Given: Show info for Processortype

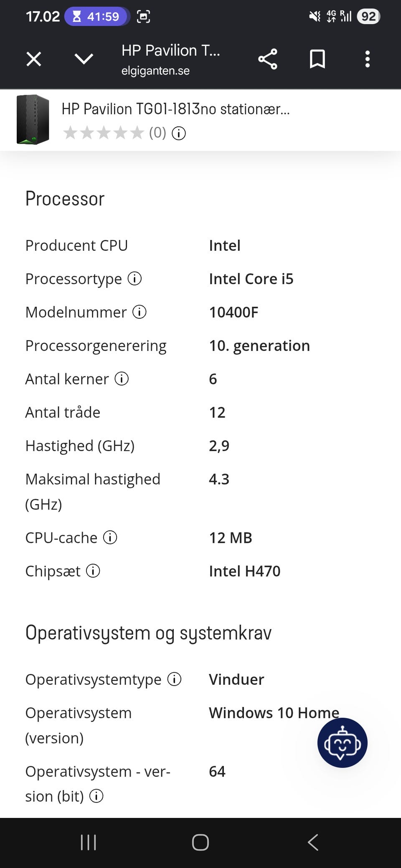Looking at the screenshot, I should coord(135,278).
